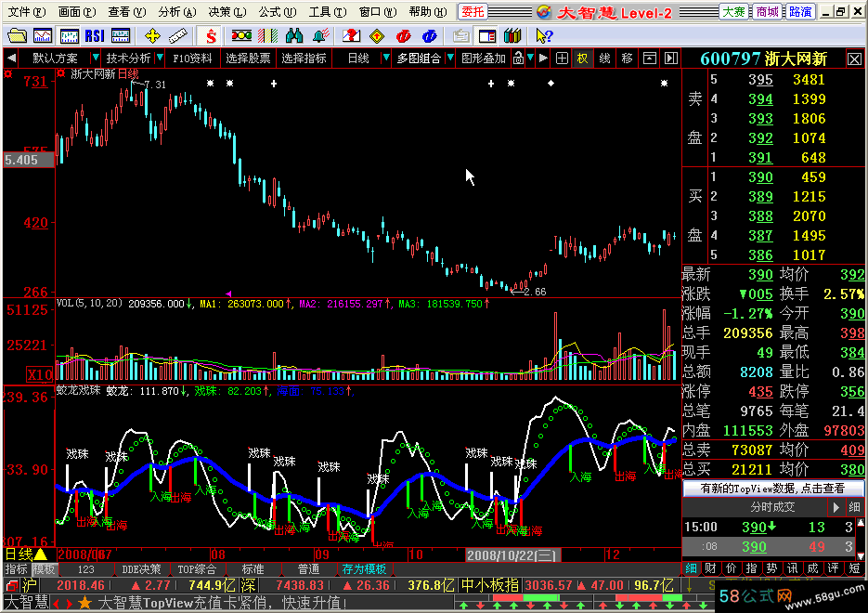Click the red dollar sign icon

coord(211,36)
